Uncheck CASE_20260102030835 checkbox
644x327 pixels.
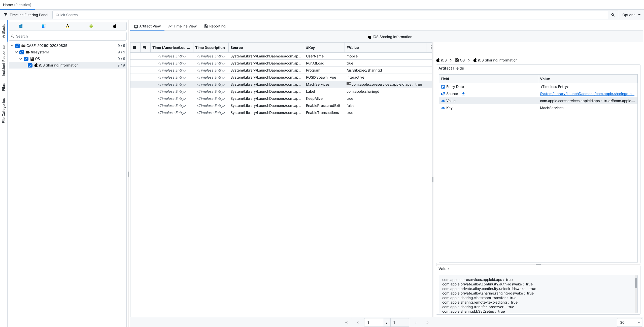click(18, 46)
